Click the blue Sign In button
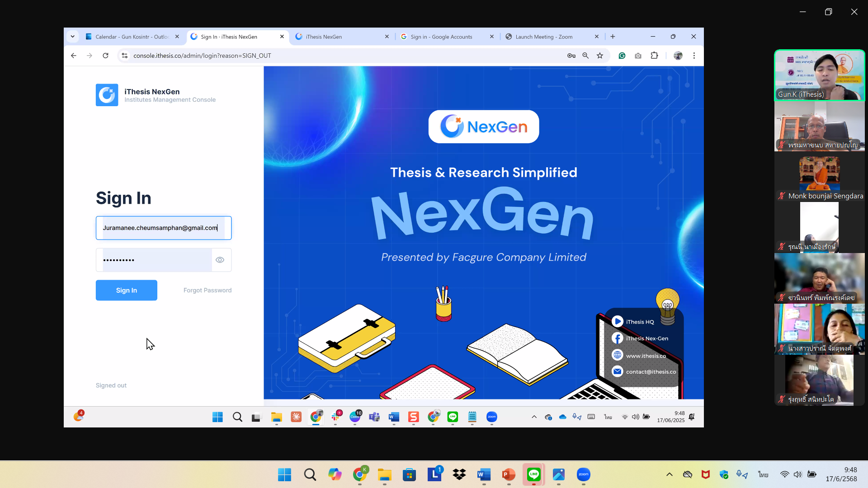 pos(127,290)
